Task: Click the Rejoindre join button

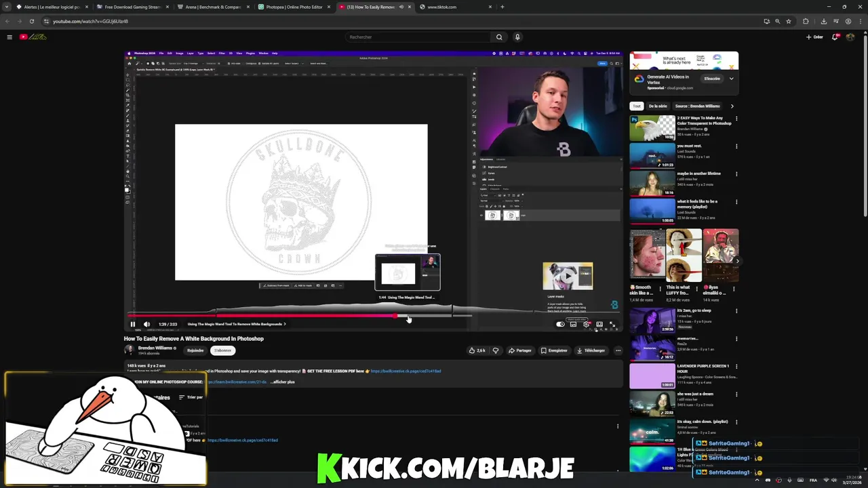Action: click(195, 350)
